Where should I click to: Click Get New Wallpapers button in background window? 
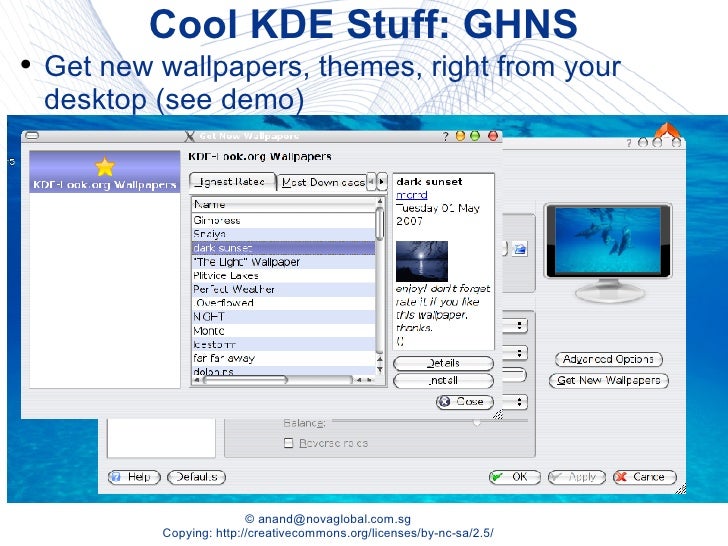coord(608,381)
